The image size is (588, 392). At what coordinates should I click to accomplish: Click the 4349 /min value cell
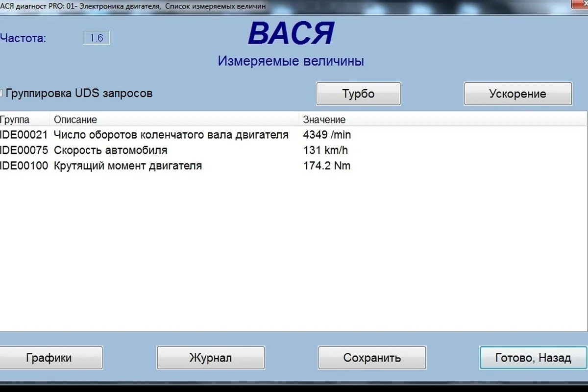click(327, 135)
